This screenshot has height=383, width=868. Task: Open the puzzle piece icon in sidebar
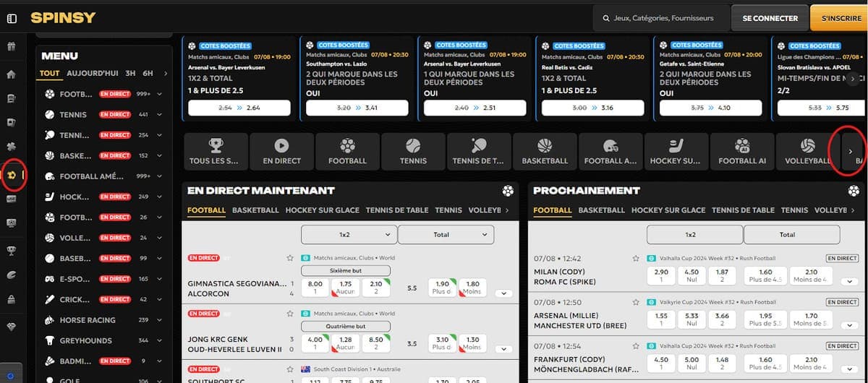[11, 148]
